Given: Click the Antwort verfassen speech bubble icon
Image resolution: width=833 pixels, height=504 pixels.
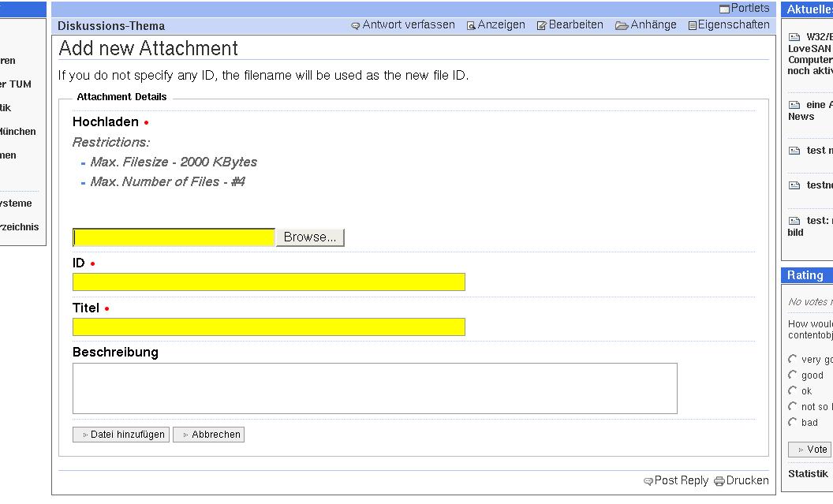Looking at the screenshot, I should [x=356, y=25].
